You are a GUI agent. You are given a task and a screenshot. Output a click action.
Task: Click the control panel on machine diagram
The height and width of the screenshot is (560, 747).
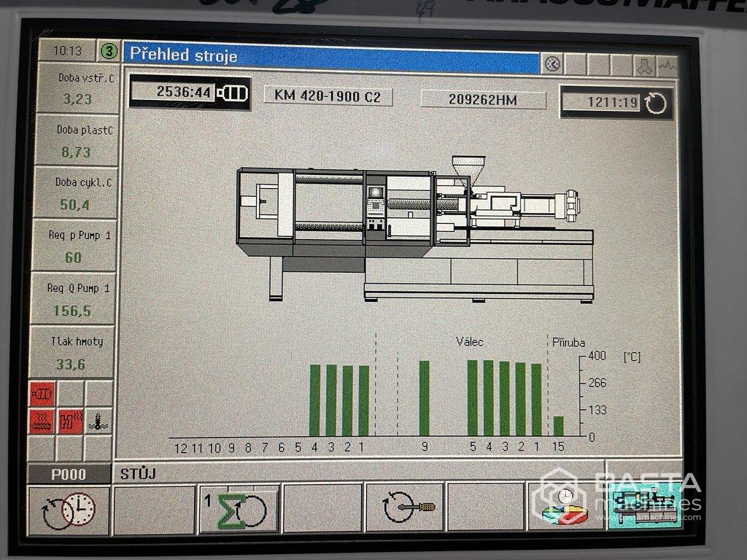pos(376,206)
